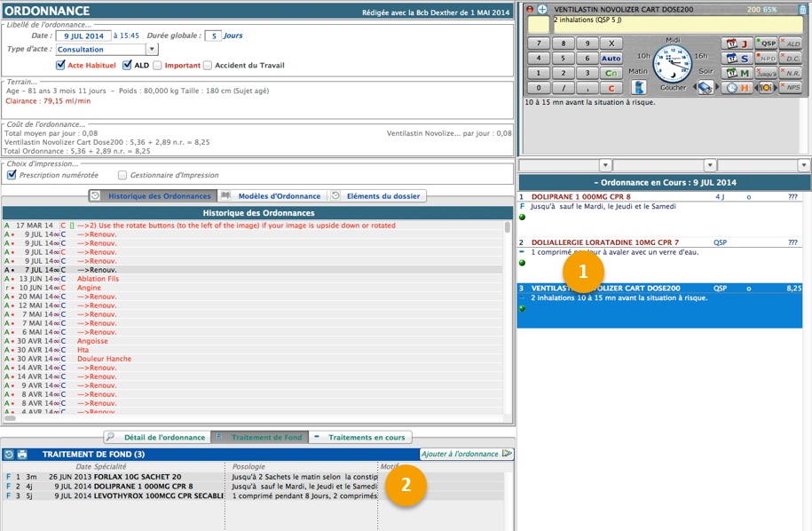Toggle the Prescription numérotée checkbox

point(12,175)
